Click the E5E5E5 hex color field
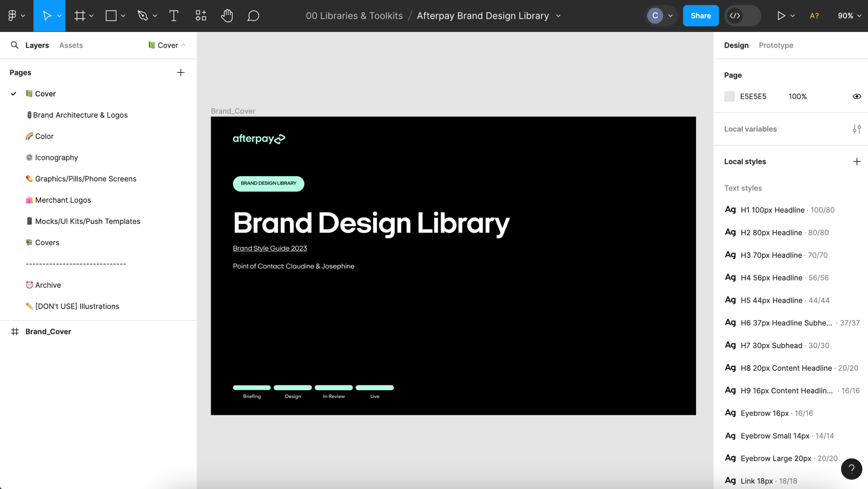Image resolution: width=868 pixels, height=489 pixels. [x=753, y=96]
